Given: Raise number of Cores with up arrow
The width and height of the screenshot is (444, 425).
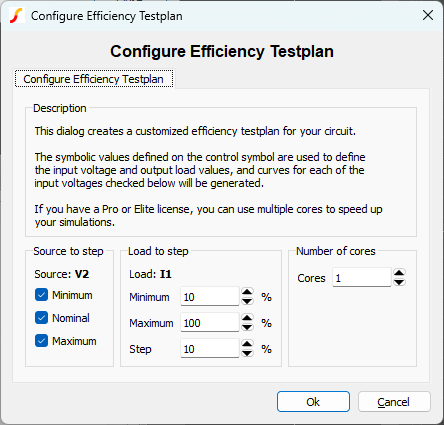Looking at the screenshot, I should point(399,273).
